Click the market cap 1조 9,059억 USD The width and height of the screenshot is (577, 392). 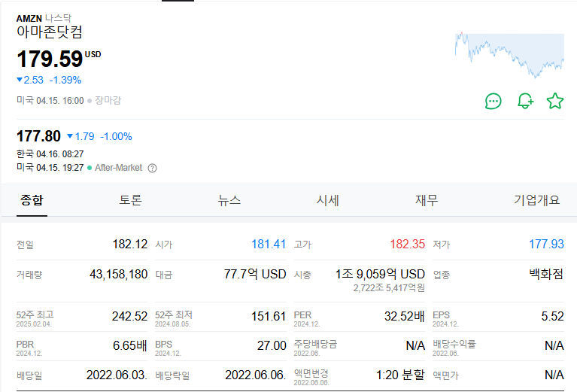point(380,274)
